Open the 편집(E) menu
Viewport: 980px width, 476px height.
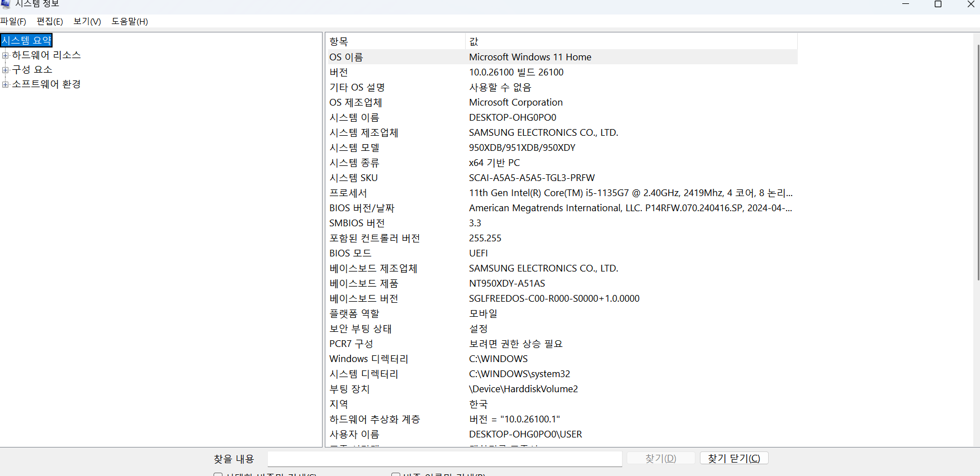point(50,21)
